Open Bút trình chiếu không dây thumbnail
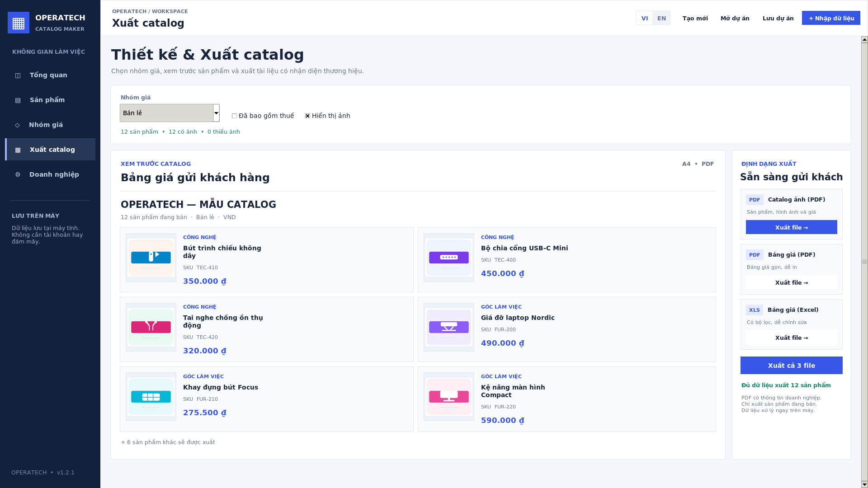This screenshot has height=488, width=868. click(x=151, y=258)
